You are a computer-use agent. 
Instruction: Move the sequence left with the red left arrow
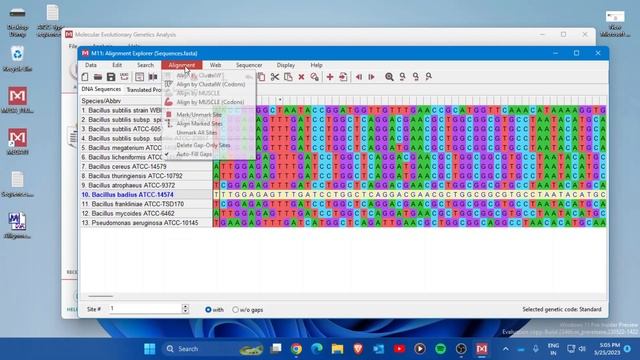[x=359, y=77]
